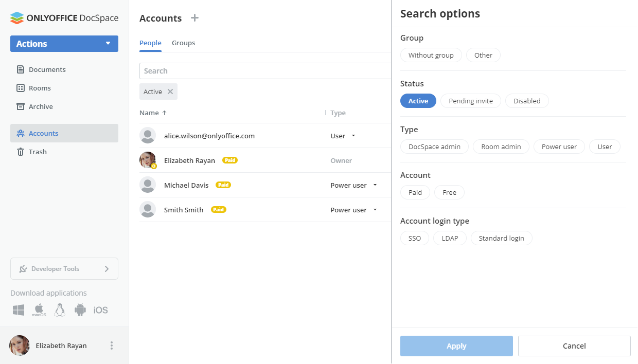Enable the Pending invite status filter
The image size is (638, 364).
pyautogui.click(x=470, y=101)
